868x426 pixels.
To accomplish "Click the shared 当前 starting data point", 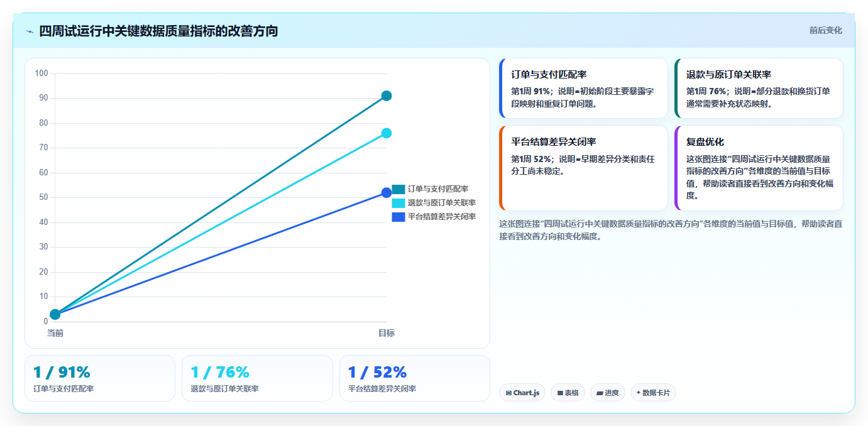I will coord(55,314).
